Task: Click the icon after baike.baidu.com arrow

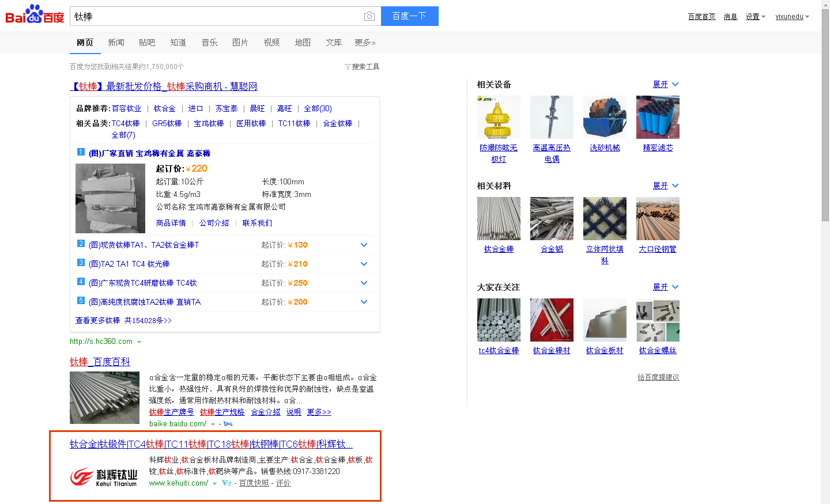Action: click(x=228, y=424)
